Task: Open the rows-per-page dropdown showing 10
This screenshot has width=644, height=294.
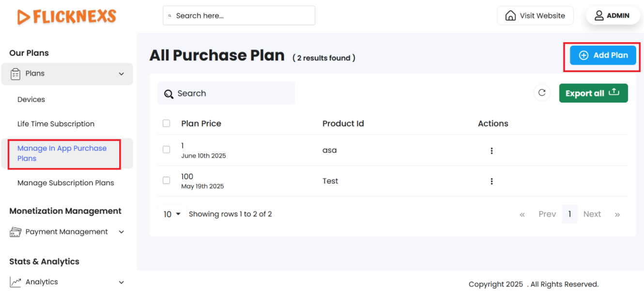Action: pos(171,214)
